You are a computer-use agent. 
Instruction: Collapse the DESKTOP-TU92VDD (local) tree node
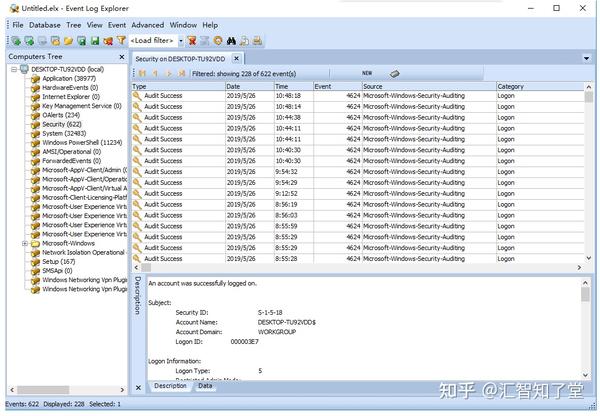tap(14, 69)
